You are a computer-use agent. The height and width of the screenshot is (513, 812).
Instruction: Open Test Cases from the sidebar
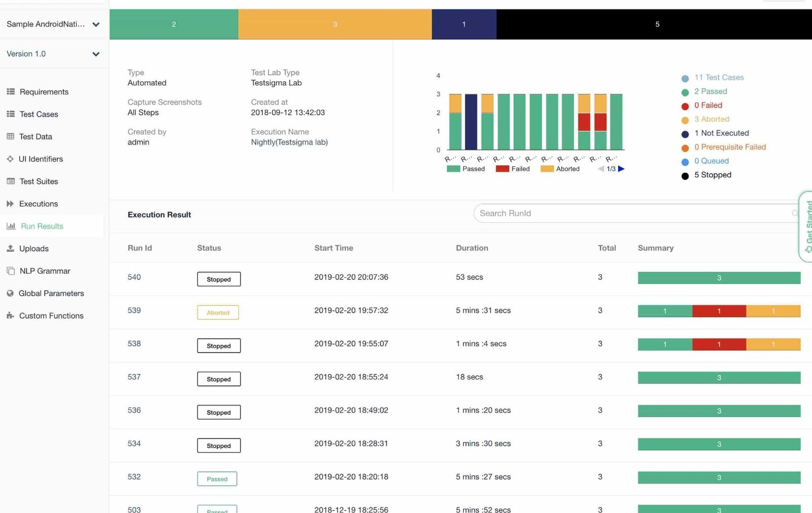(x=11, y=114)
